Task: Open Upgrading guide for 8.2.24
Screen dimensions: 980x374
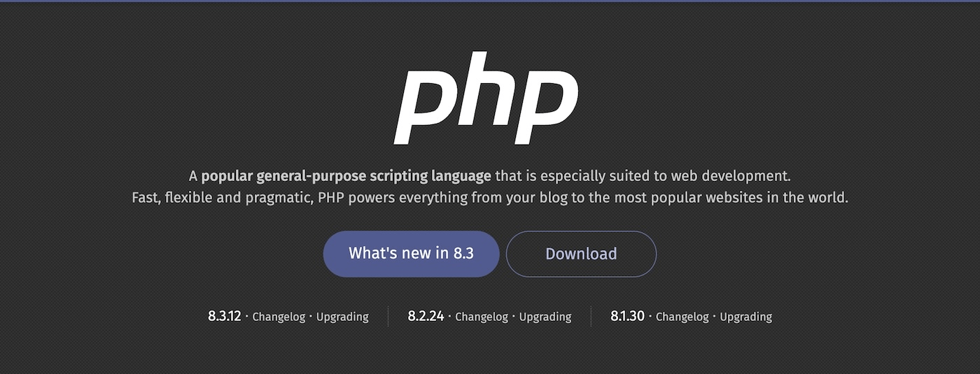Action: click(545, 317)
